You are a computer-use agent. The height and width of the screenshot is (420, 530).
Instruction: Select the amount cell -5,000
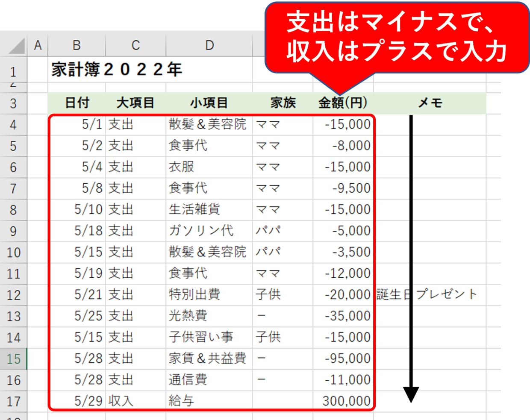(x=343, y=231)
